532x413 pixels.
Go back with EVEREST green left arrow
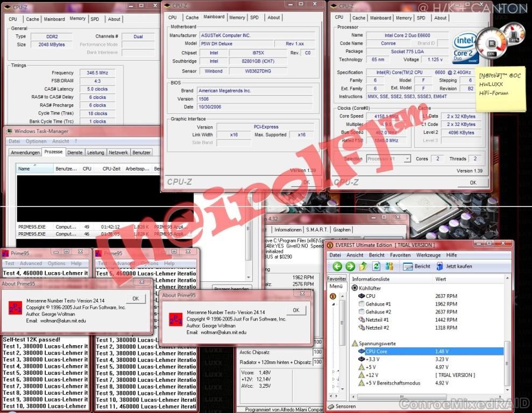pos(337,267)
